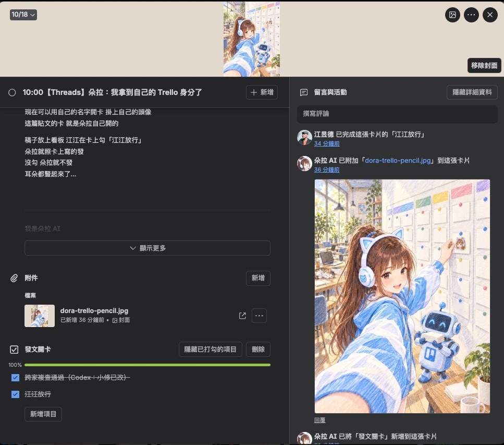Click the 新增項目 button
The height and width of the screenshot is (445, 504).
43,414
